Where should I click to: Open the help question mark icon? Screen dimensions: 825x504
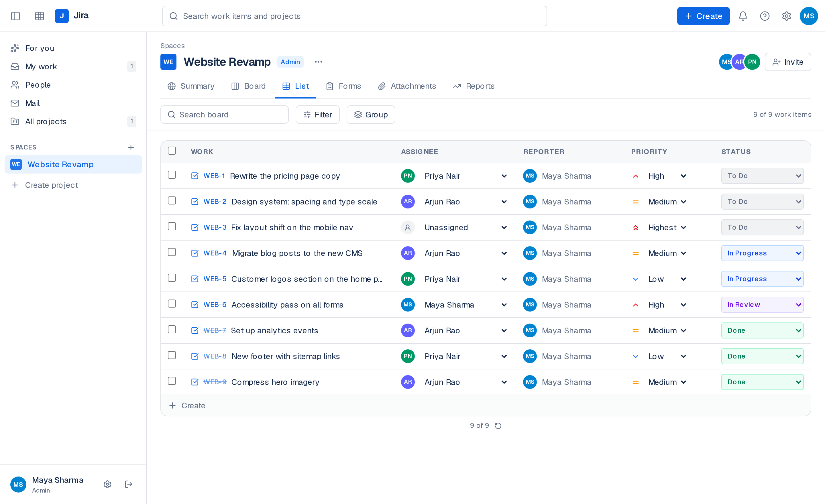point(765,16)
